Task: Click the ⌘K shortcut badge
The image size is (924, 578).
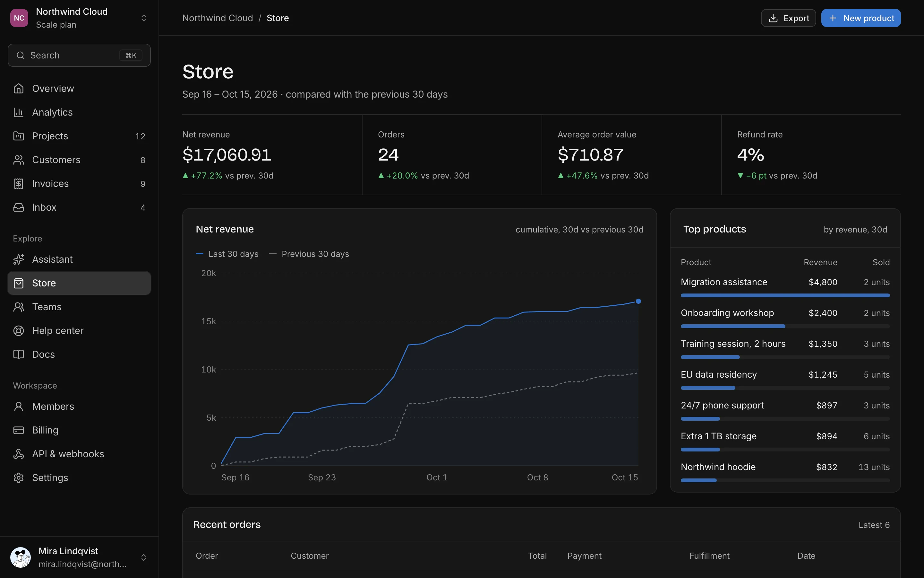Action: (x=131, y=56)
